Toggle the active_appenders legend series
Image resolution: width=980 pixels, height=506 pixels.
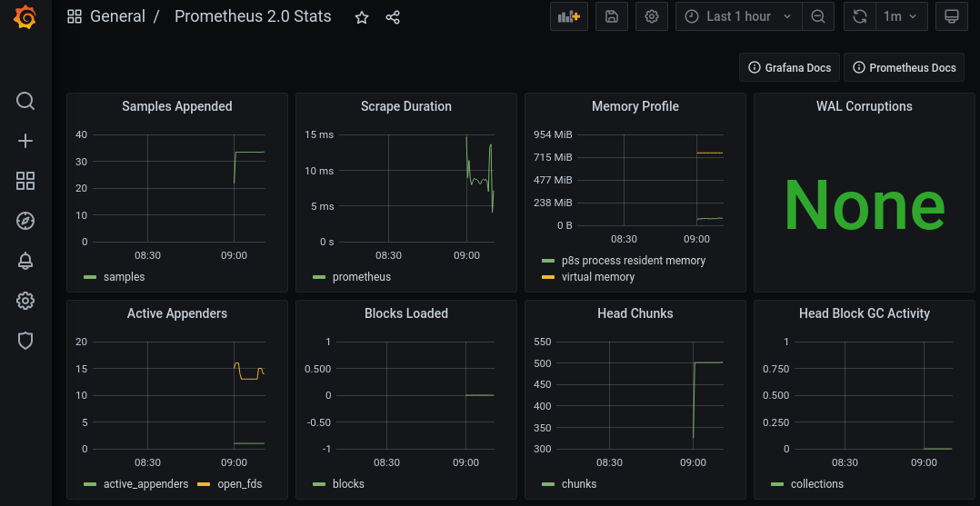click(x=145, y=484)
